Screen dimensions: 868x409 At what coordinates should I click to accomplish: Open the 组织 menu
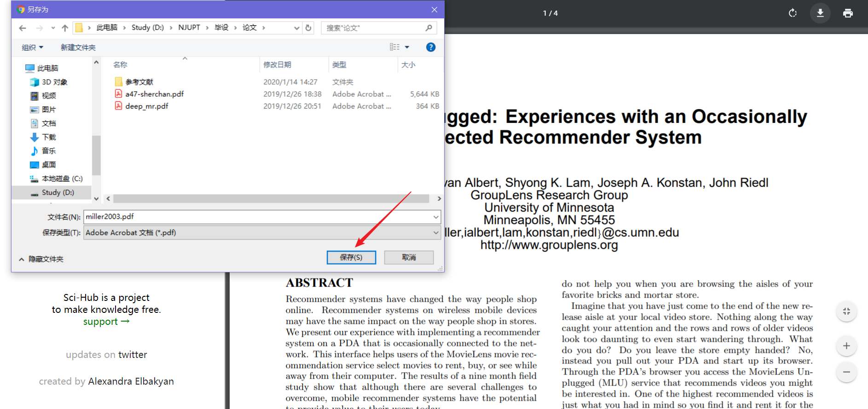(32, 47)
